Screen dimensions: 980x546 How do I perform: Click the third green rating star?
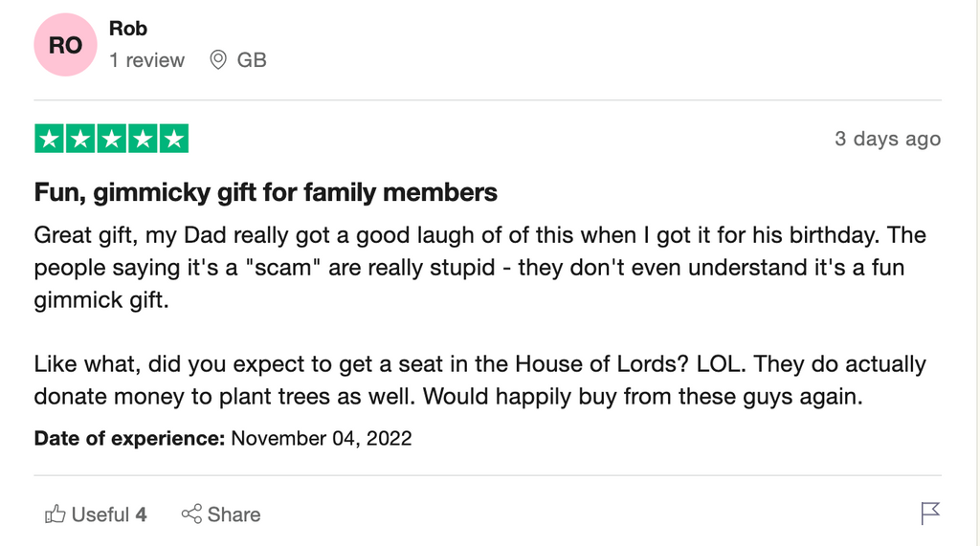[112, 139]
